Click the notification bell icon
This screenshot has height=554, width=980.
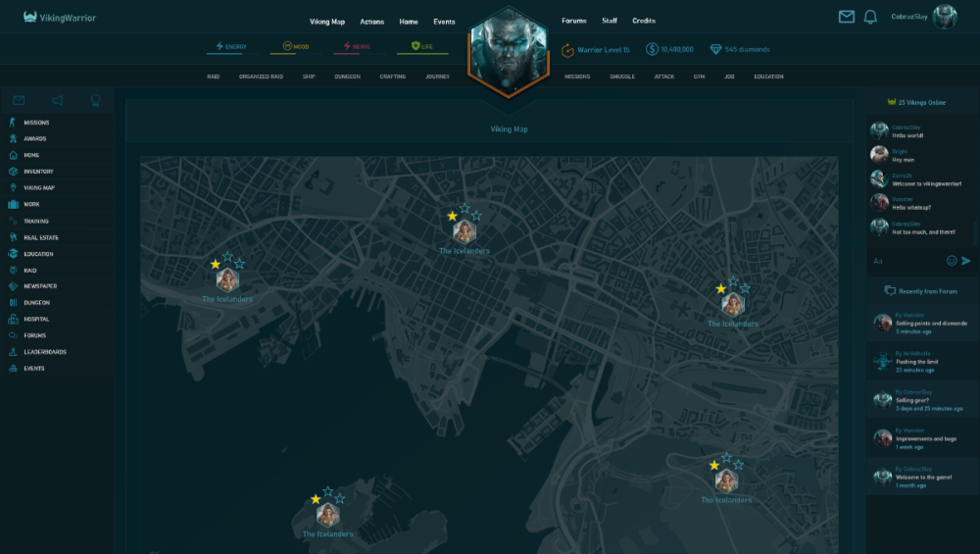[869, 17]
